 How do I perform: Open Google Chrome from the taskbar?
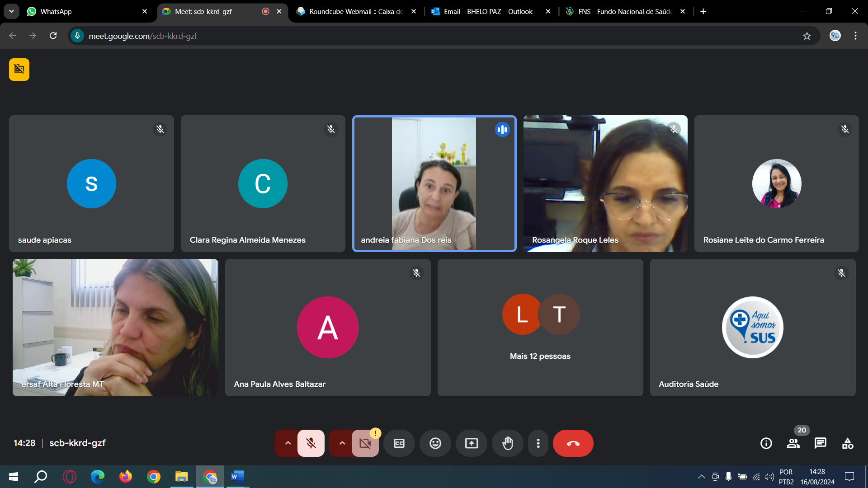tap(154, 477)
